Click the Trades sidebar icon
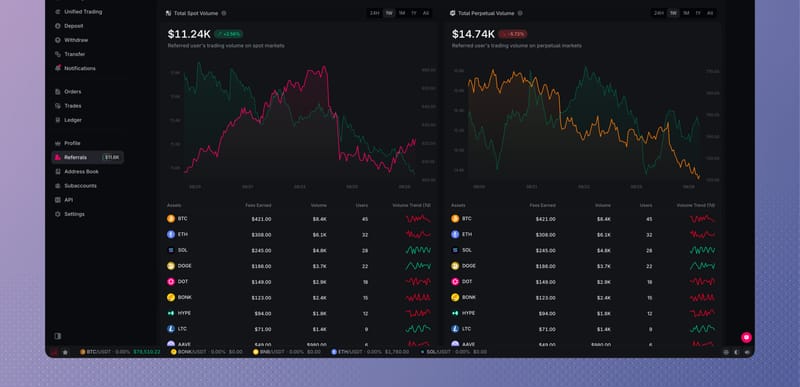Image resolution: width=800 pixels, height=387 pixels. 58,106
